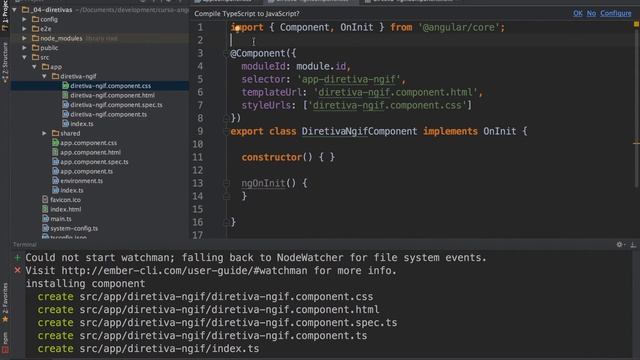Open a new terminal session with plus icon
Viewport: 640px width, 360px height.
(17, 258)
